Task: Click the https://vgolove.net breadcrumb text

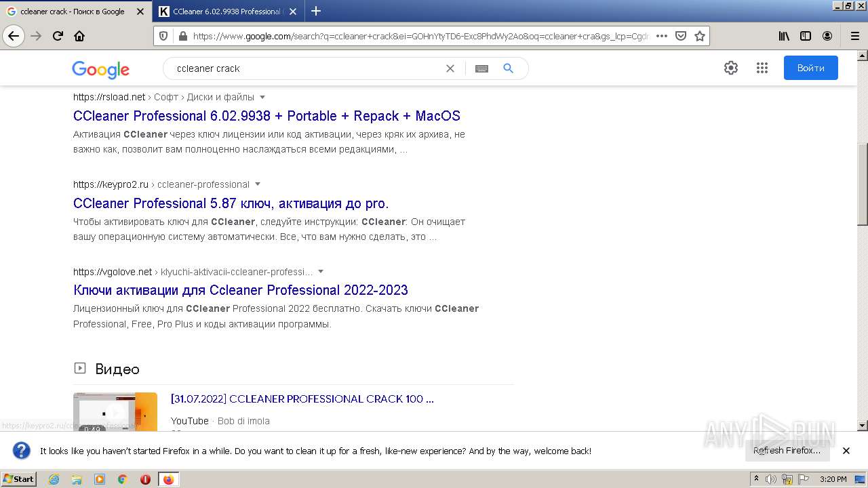Action: click(x=113, y=272)
